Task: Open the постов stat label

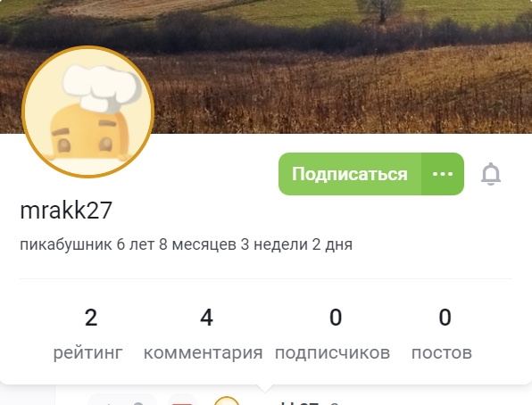Action: click(442, 352)
